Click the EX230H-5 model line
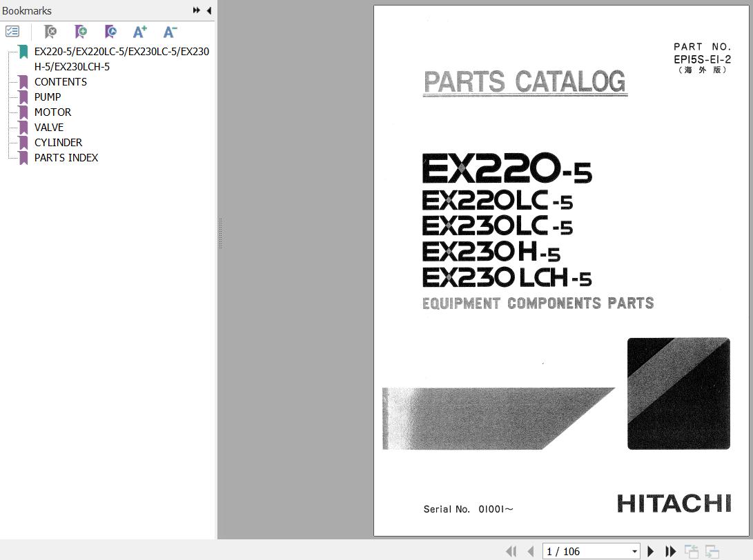Image resolution: width=753 pixels, height=560 pixels. pos(491,252)
